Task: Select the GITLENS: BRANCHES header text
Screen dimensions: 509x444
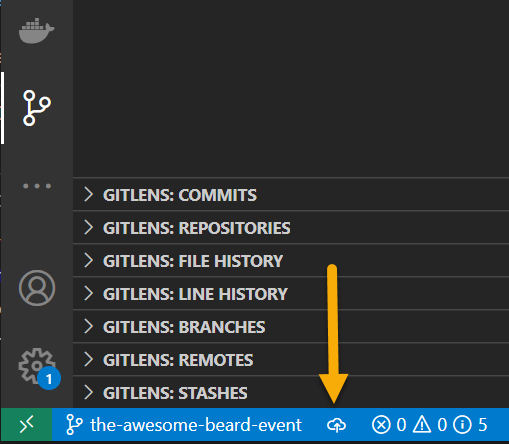Action: (184, 327)
